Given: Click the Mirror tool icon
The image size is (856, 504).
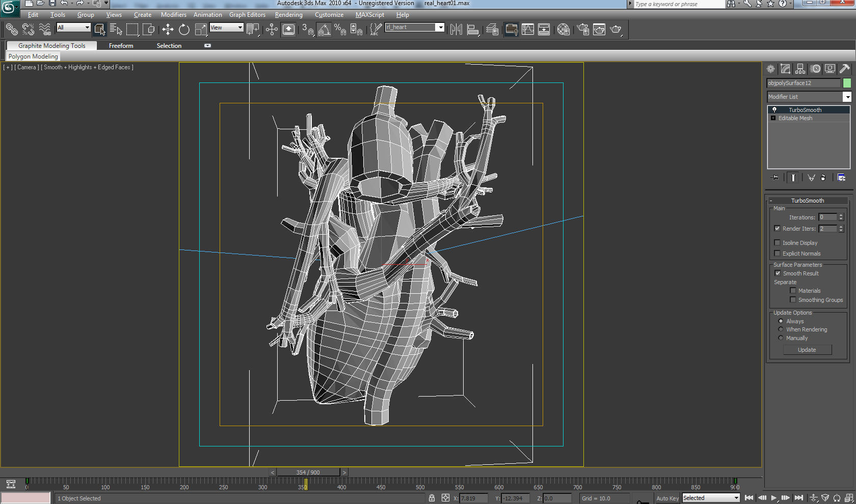Looking at the screenshot, I should pos(456,30).
